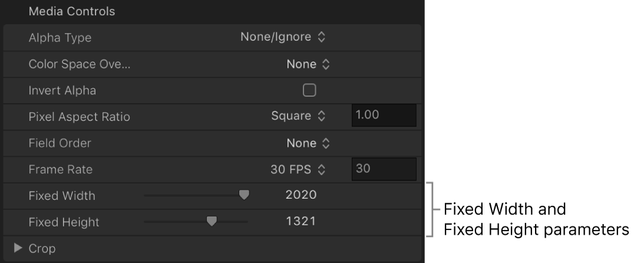644x263 pixels.
Task: Click the Crop section label
Action: (x=42, y=249)
